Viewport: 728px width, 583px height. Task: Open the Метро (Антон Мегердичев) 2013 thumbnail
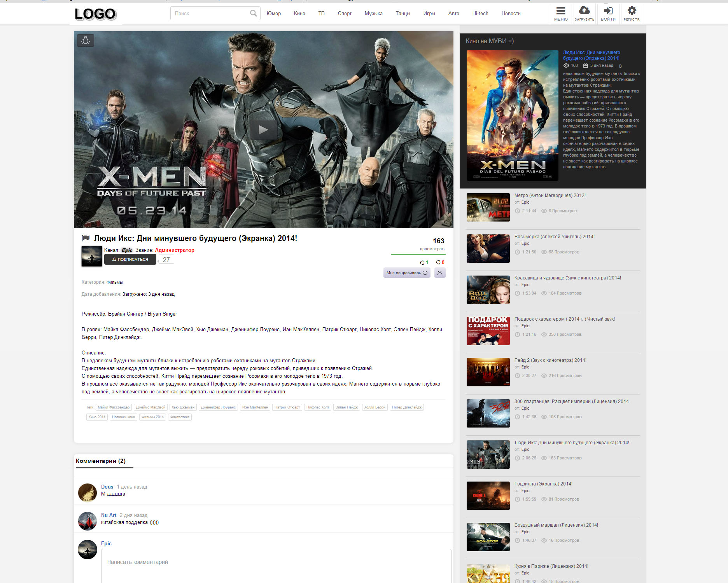pos(488,208)
